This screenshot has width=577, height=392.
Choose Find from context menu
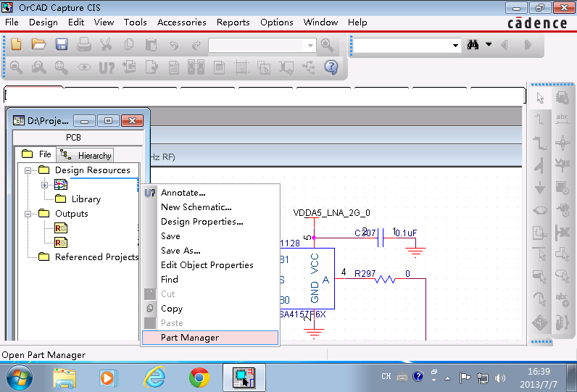coord(210,280)
